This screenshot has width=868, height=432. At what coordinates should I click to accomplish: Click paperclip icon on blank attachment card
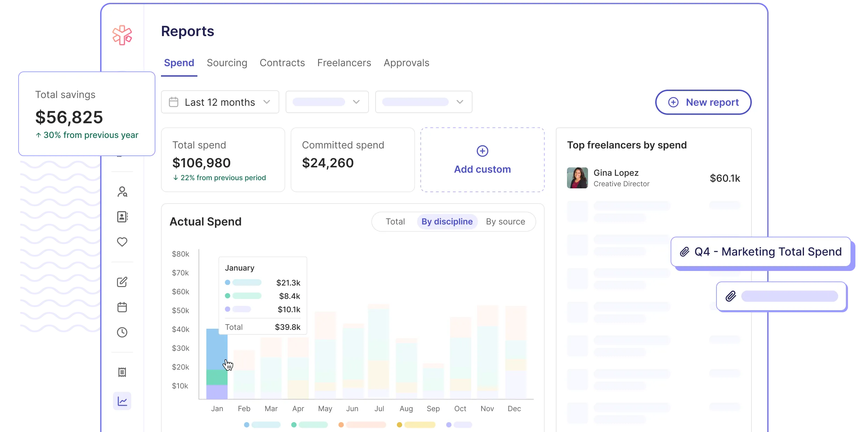730,296
